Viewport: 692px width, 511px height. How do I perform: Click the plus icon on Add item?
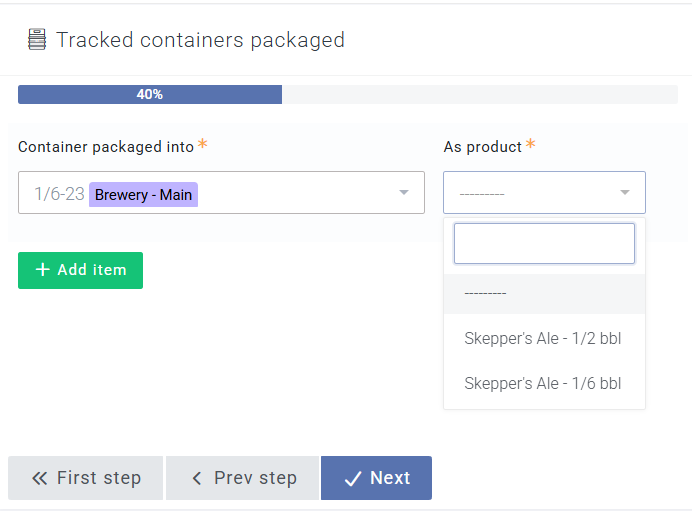pyautogui.click(x=42, y=269)
